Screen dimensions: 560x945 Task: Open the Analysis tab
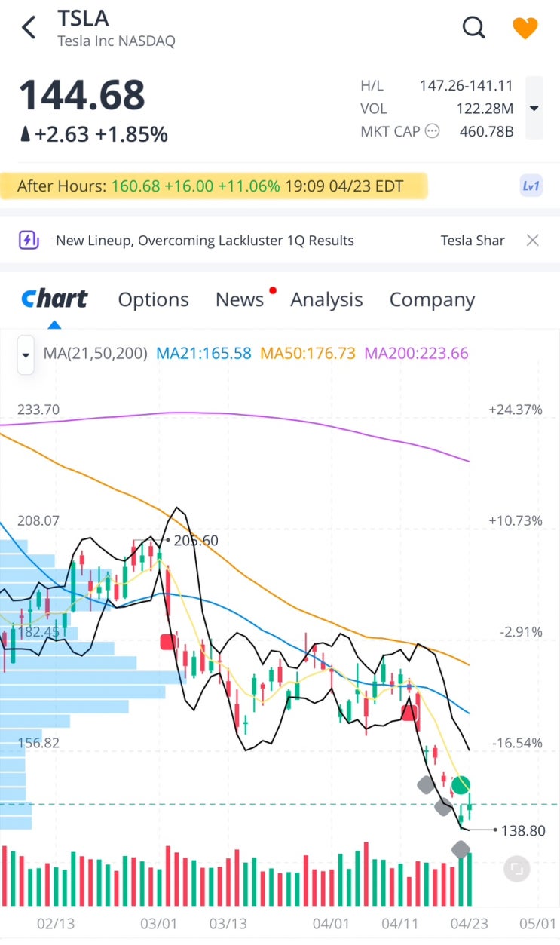326,299
